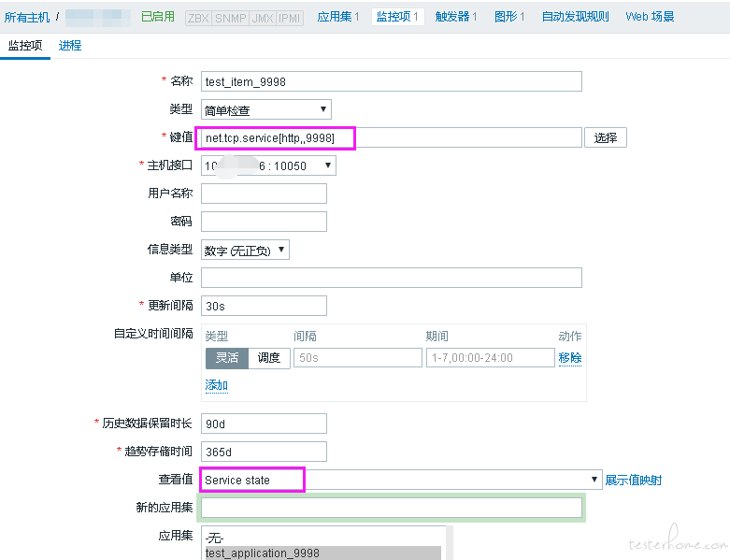Open the 触发器 1 menu item
Screen dimensions: 730x560
coord(456,17)
